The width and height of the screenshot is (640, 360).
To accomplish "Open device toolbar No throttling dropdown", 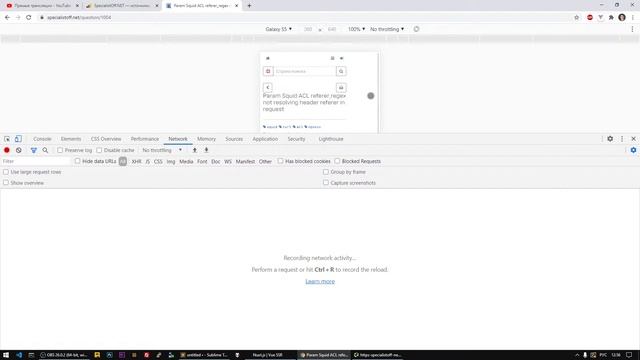I will coord(387,29).
